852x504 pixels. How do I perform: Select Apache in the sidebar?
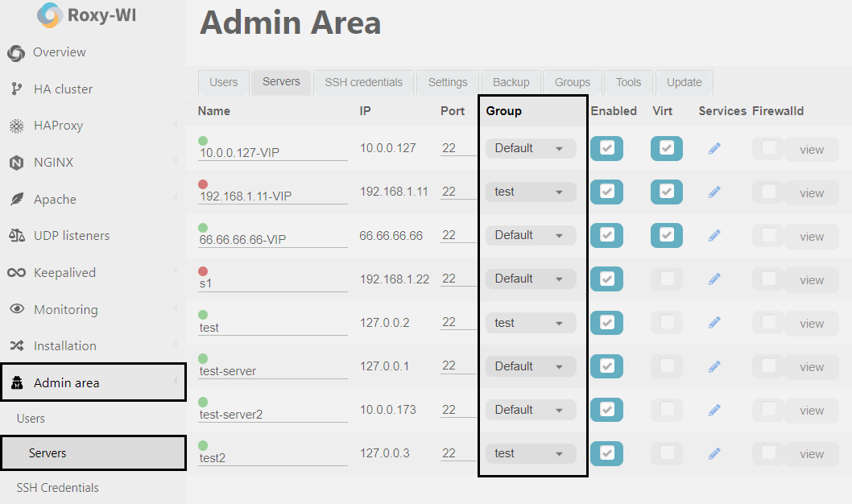(x=53, y=199)
